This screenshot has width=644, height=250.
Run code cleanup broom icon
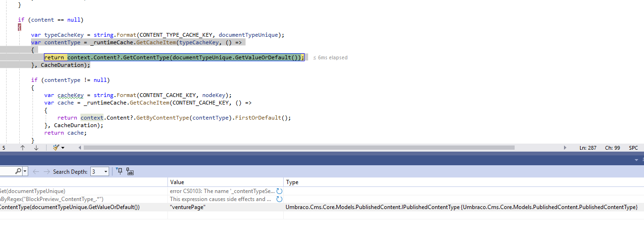click(56, 147)
